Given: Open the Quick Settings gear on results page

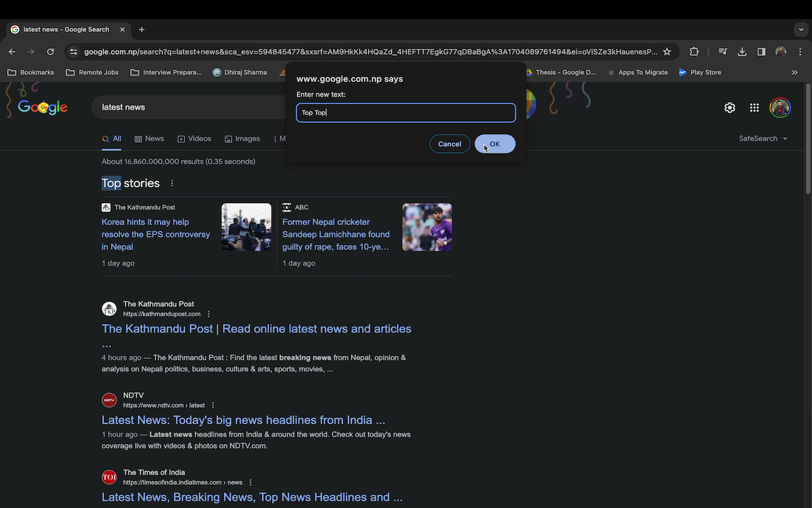Looking at the screenshot, I should click(x=730, y=107).
